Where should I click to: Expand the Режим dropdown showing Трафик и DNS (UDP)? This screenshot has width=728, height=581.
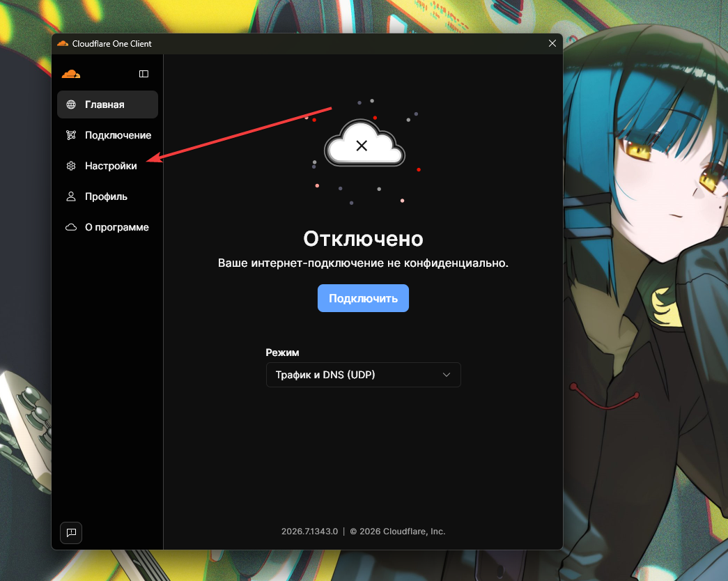[x=364, y=375]
